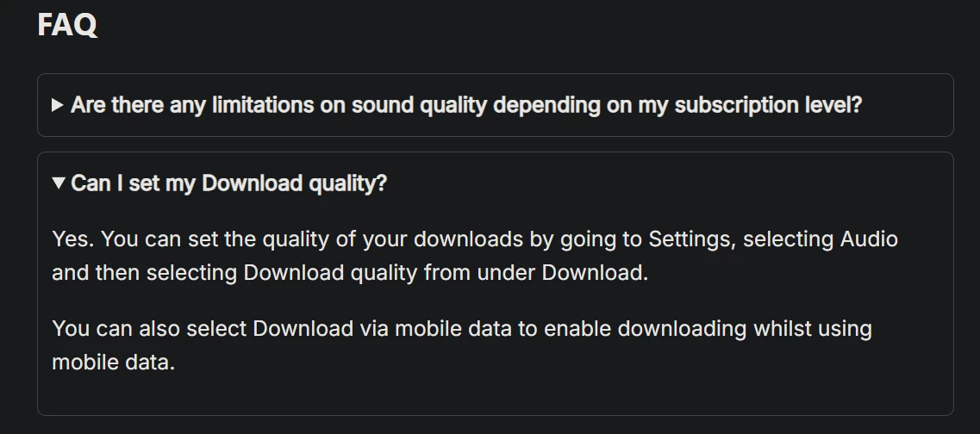Click the FAQ heading
980x434 pixels.
66,25
